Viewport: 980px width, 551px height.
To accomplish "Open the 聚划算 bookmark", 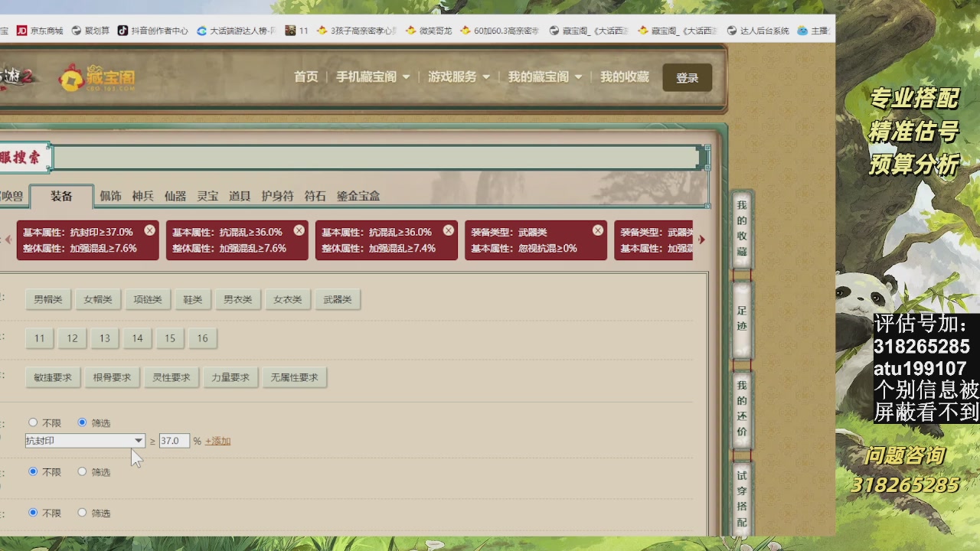I will [x=90, y=31].
